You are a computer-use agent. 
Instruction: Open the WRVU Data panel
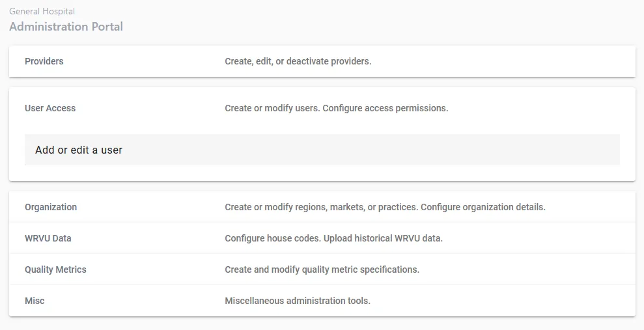48,238
